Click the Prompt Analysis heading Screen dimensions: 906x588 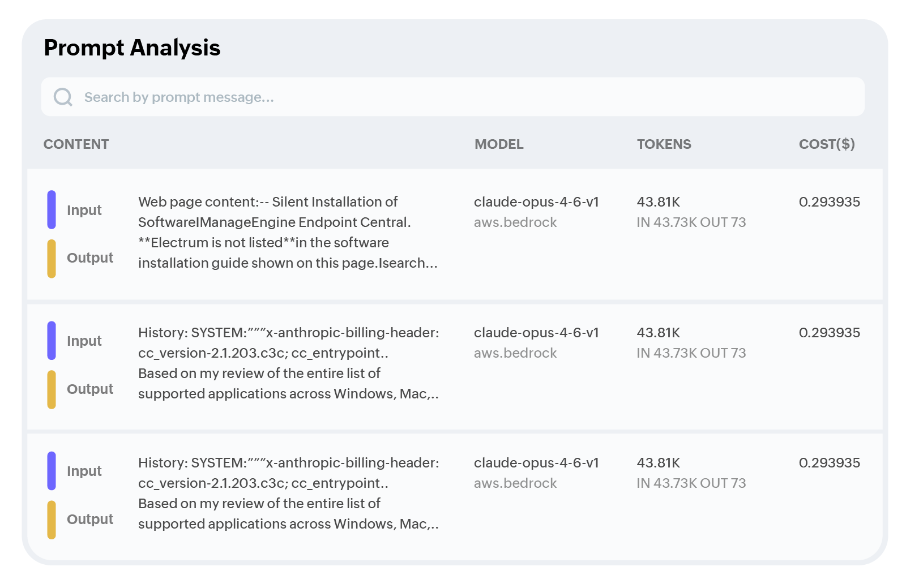point(132,48)
